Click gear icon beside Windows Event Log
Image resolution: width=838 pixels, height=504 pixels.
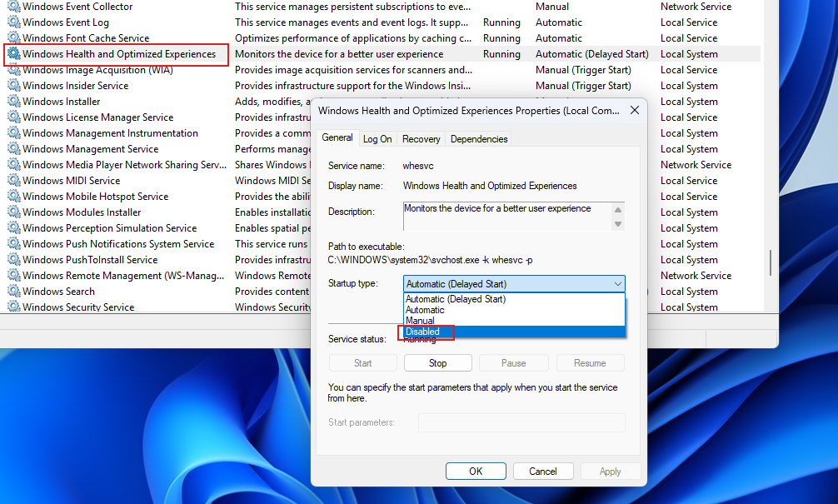click(x=14, y=22)
